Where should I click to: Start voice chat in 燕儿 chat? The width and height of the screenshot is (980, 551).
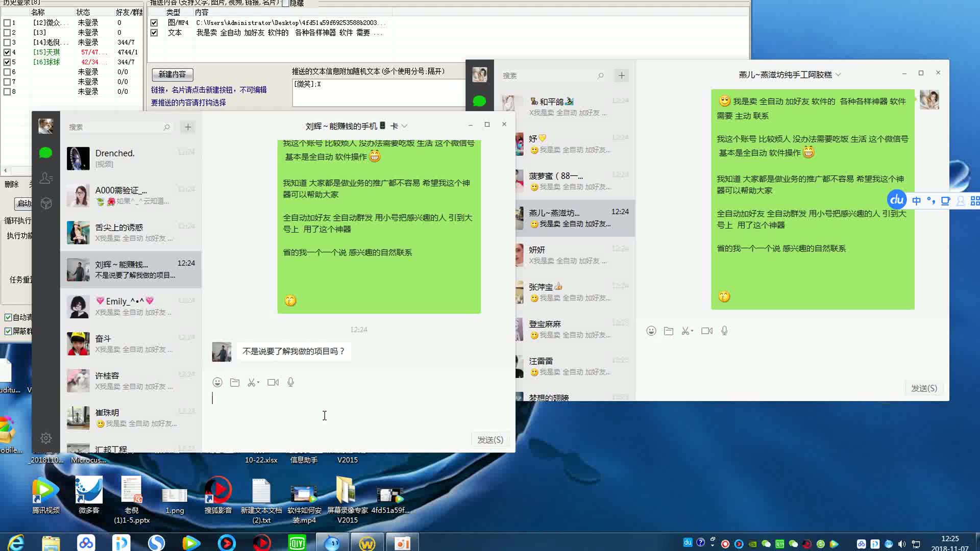724,331
